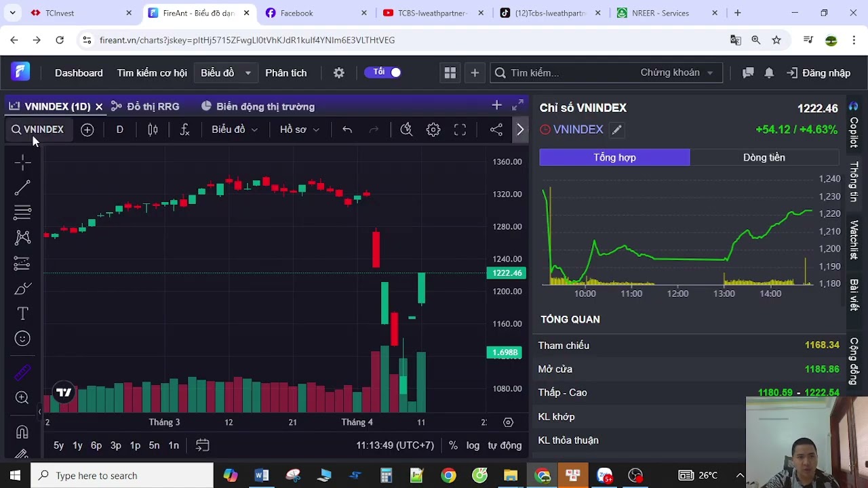
Task: Open the Đồ thị RRG tab
Action: 145,106
